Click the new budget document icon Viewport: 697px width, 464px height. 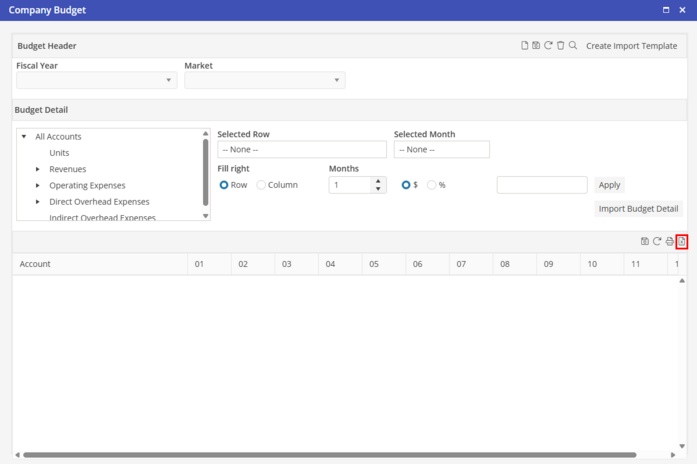tap(525, 46)
